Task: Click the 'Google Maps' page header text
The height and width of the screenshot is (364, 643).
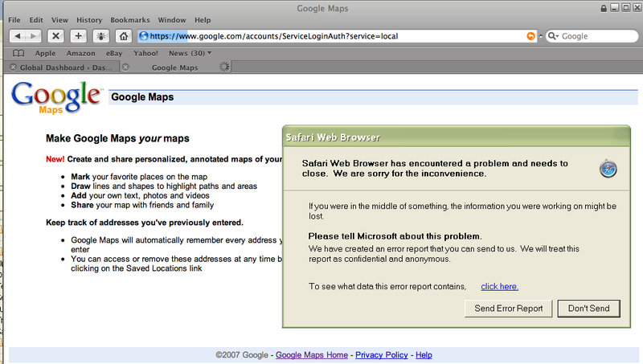Action: point(142,97)
